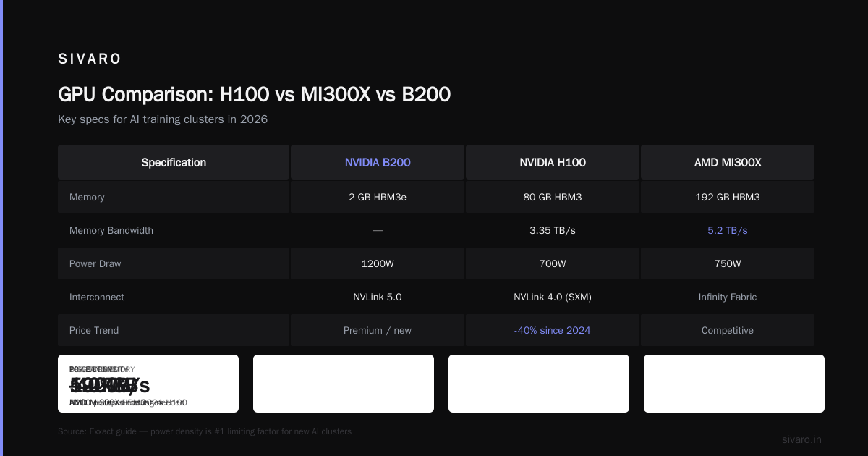Click the AMD MI300X column header

click(728, 162)
